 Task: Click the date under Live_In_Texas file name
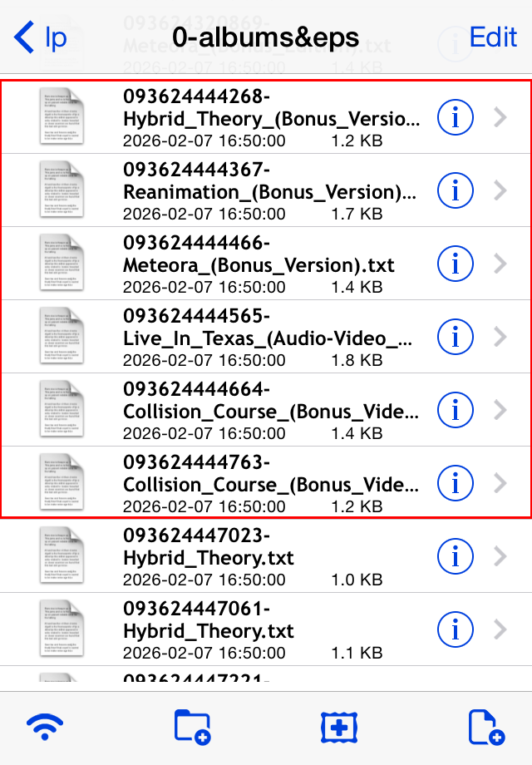tap(204, 360)
